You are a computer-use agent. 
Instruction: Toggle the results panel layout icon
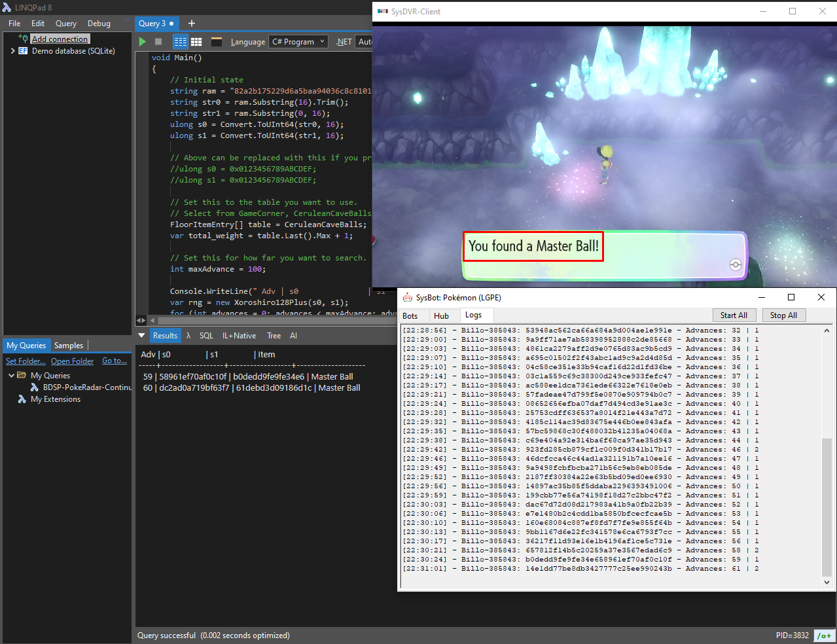click(x=217, y=41)
